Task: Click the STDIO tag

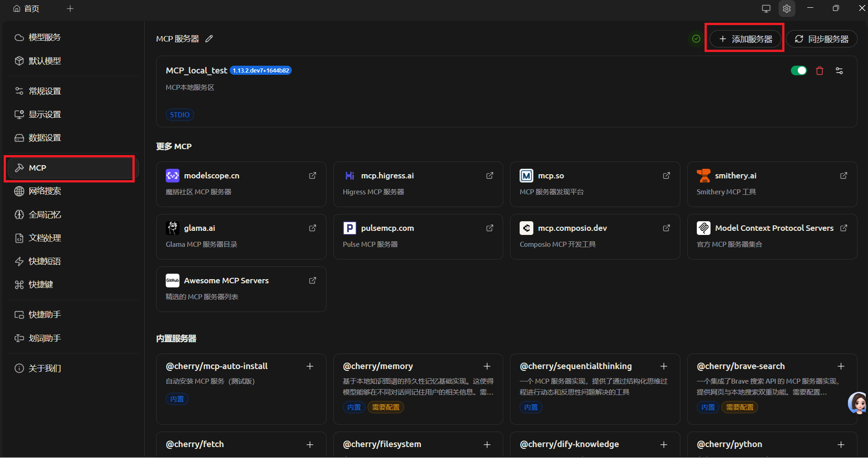Action: (180, 114)
